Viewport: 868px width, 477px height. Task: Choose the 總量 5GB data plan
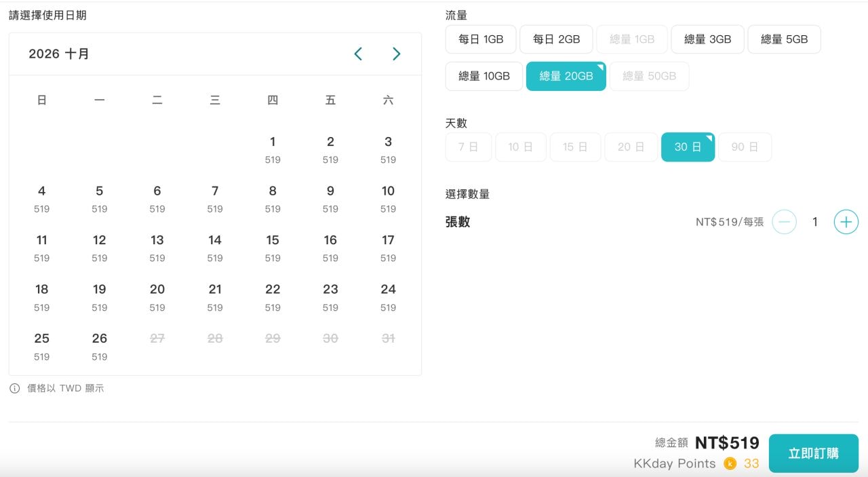pyautogui.click(x=784, y=39)
